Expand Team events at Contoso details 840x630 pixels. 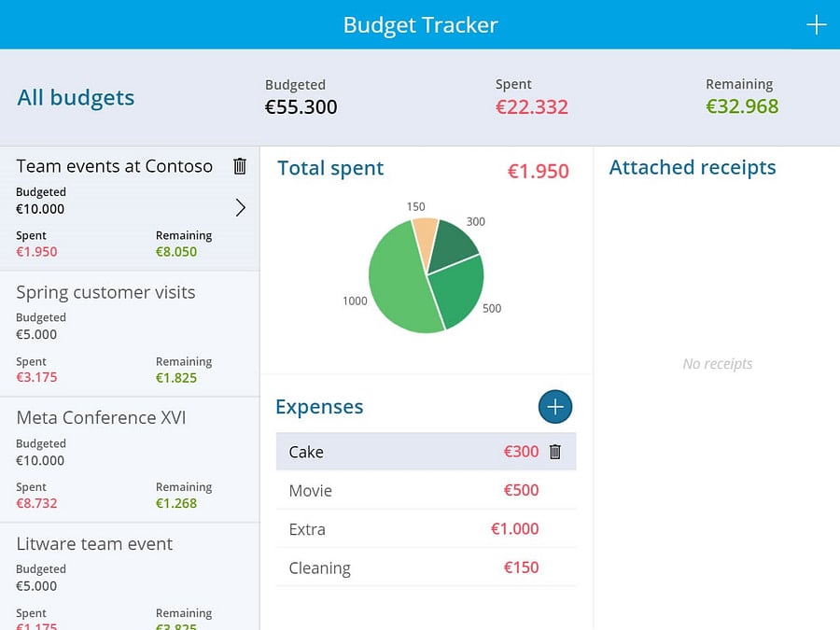pos(241,207)
